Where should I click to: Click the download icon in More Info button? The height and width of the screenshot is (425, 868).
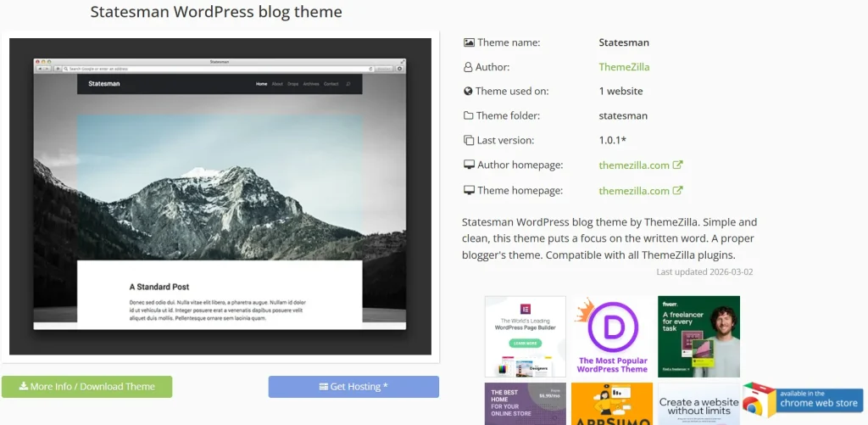[23, 386]
